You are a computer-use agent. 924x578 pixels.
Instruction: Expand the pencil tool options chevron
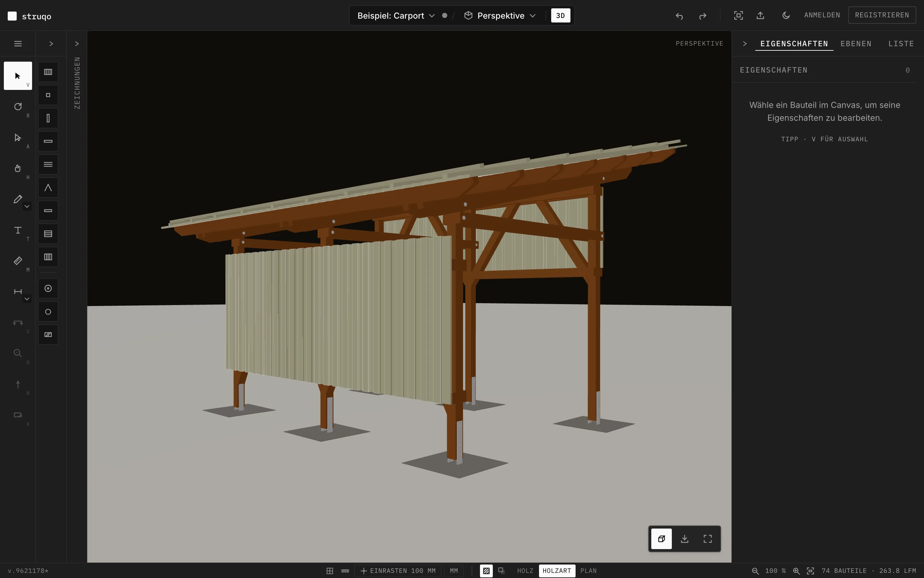[27, 206]
